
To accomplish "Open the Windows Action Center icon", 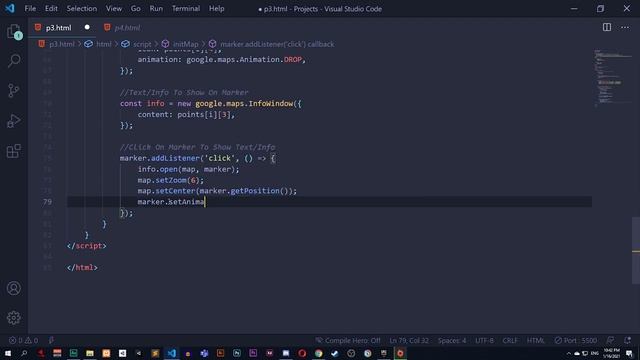I will (629, 353).
